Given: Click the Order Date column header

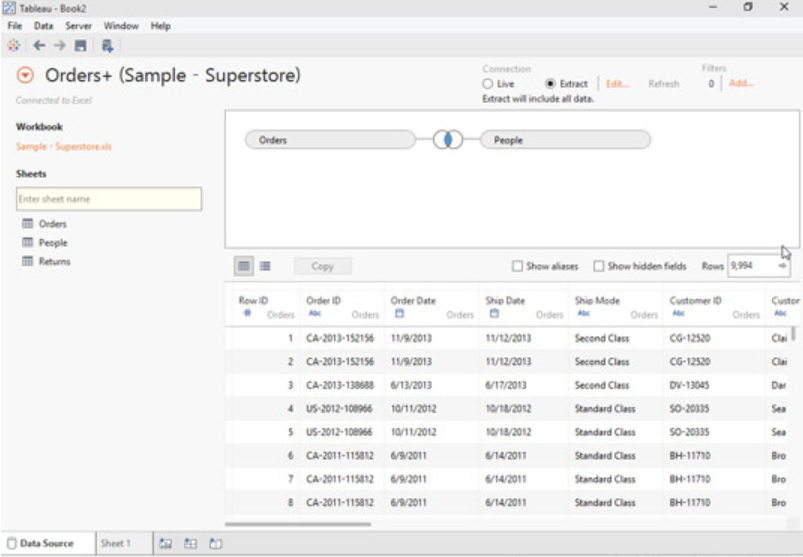Looking at the screenshot, I should [x=413, y=301].
